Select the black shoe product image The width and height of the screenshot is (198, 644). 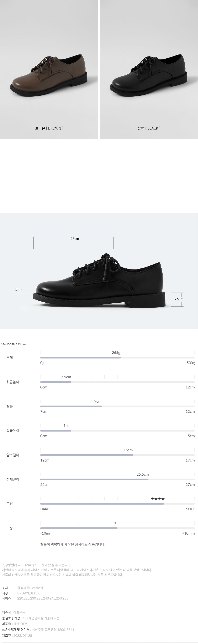click(x=149, y=69)
